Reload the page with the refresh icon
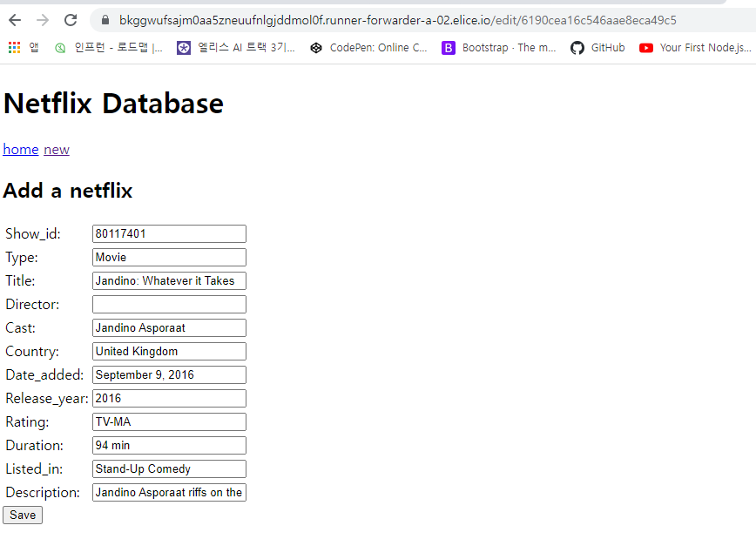This screenshot has height=539, width=756. [71, 20]
